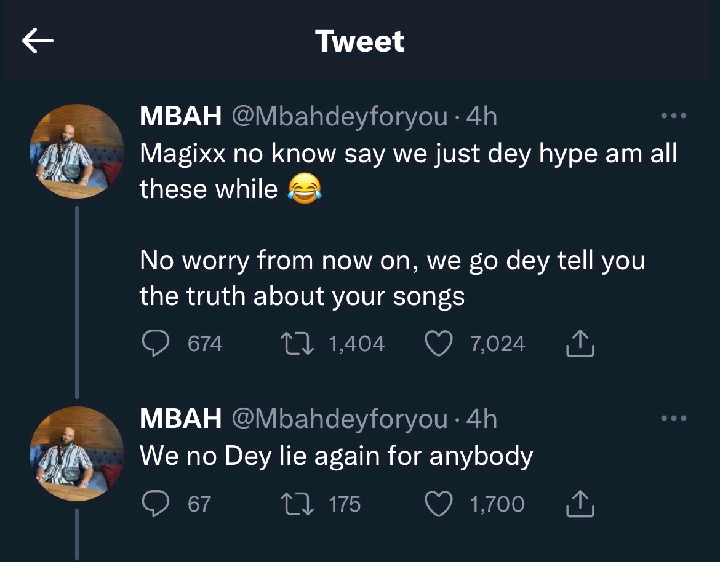The height and width of the screenshot is (562, 720).
Task: Reply to the Magixx hype tweet
Action: [x=154, y=344]
